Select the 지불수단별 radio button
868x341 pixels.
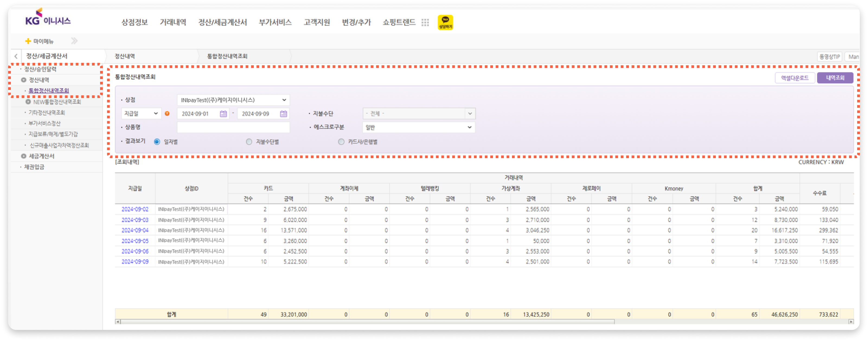pyautogui.click(x=249, y=142)
